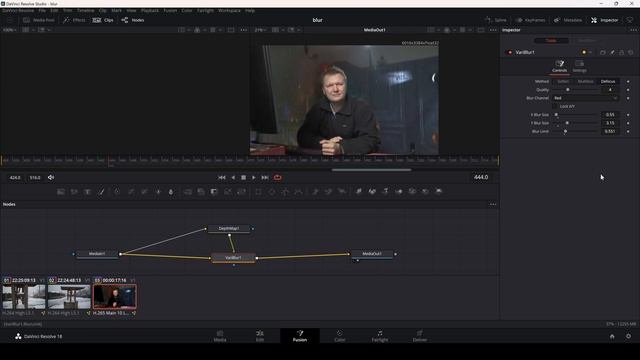Toggle keyframe for Y Blur Size
Viewport: 640px width, 360px height.
628,123
